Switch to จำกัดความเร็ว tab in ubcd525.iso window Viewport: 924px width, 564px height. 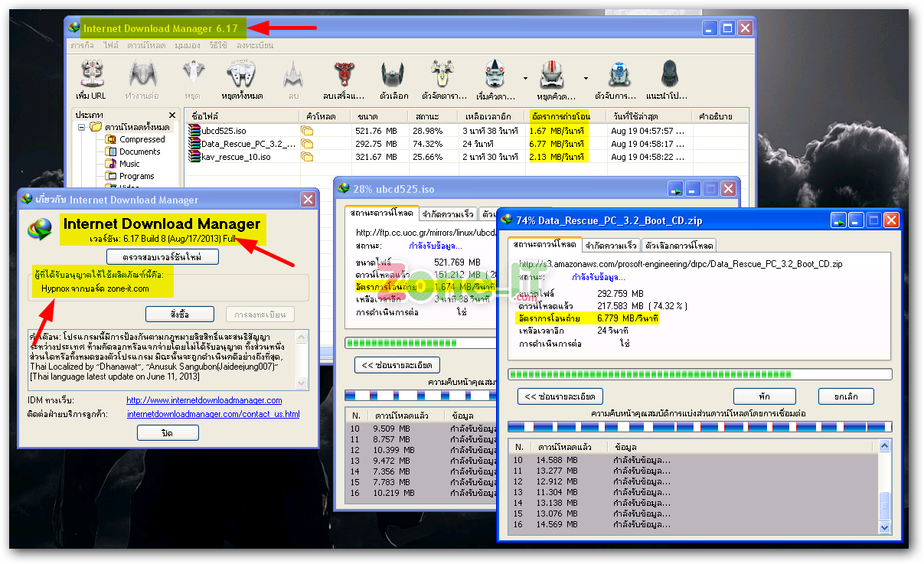(449, 214)
